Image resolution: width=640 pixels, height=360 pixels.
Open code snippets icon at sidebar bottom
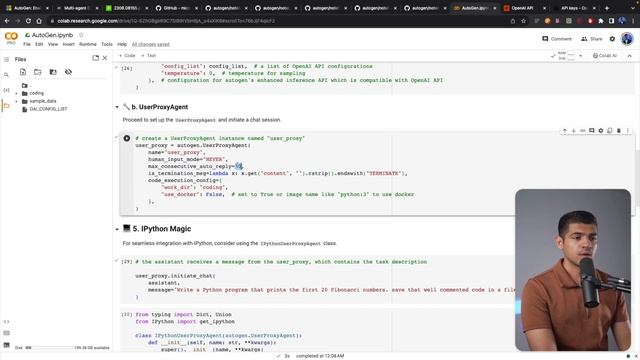(6, 322)
